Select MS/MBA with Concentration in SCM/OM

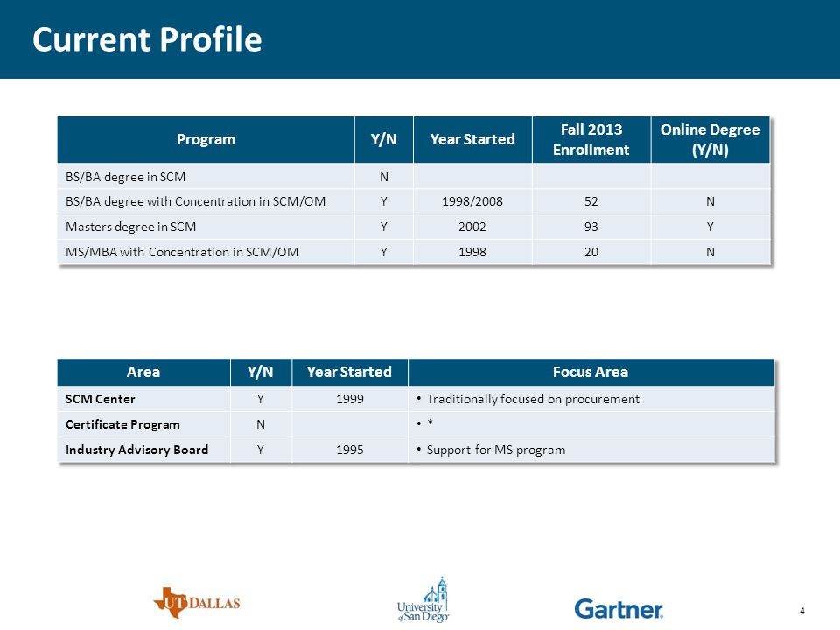tap(182, 252)
